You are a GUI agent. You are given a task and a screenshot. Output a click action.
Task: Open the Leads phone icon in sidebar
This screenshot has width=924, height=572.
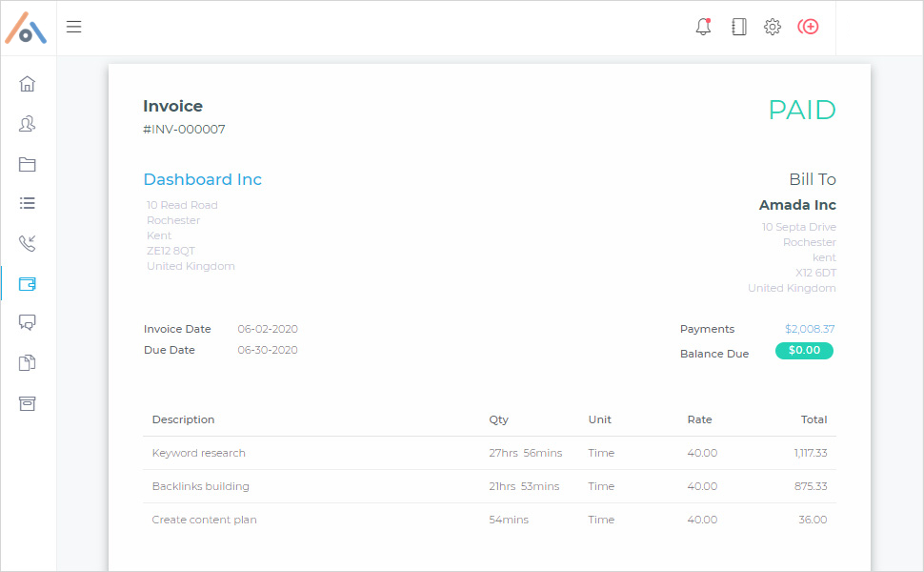coord(28,243)
